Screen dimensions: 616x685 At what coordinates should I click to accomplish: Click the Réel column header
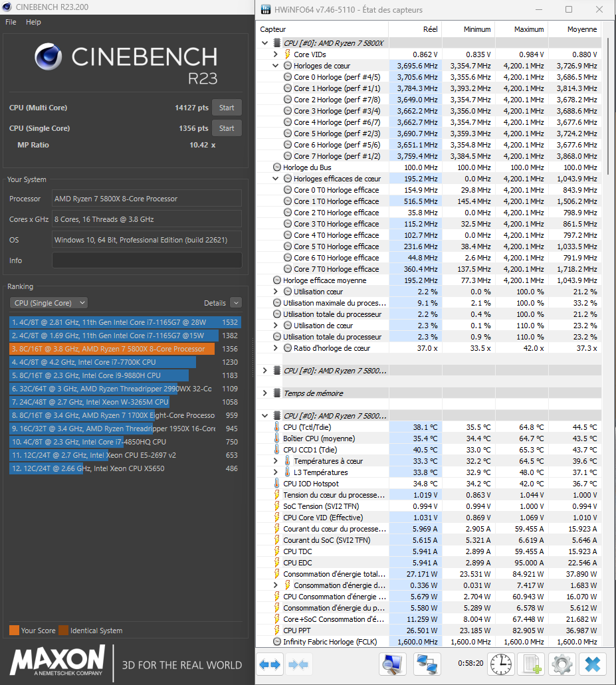(415, 29)
